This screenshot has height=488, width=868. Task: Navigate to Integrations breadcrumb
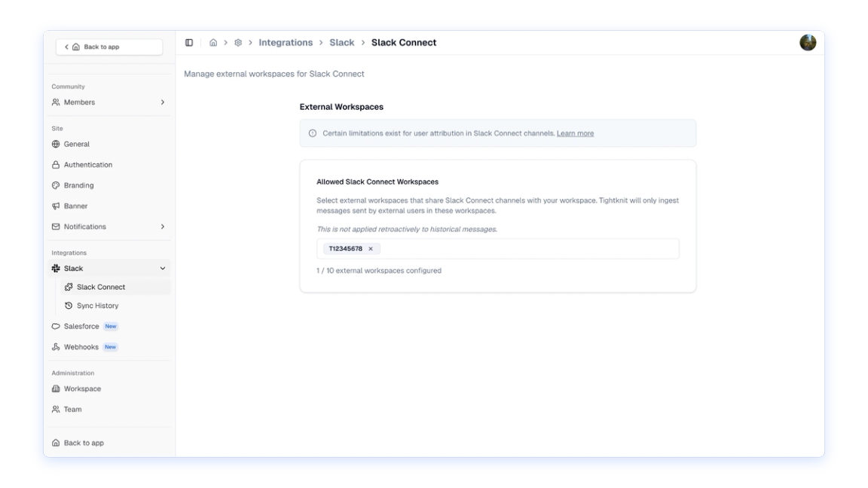click(x=286, y=43)
